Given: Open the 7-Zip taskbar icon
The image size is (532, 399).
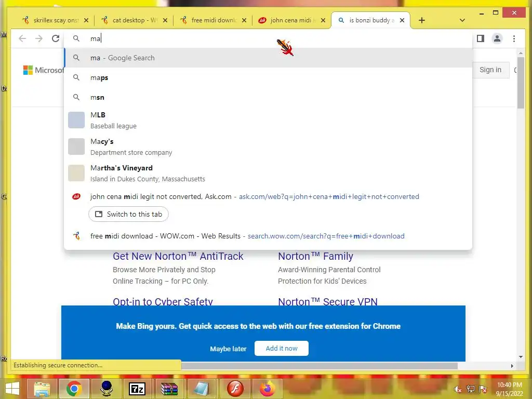Looking at the screenshot, I should tap(137, 389).
